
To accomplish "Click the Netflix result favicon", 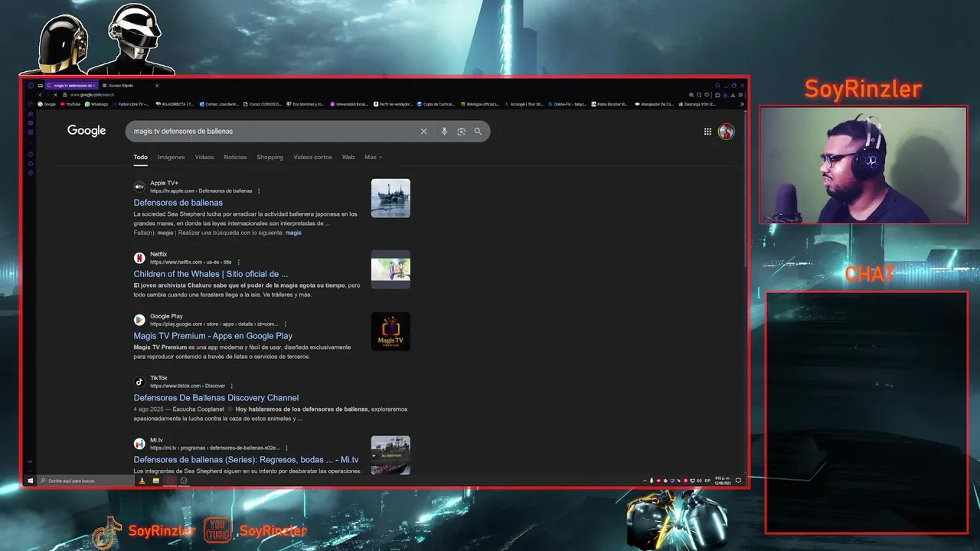I will 139,258.
